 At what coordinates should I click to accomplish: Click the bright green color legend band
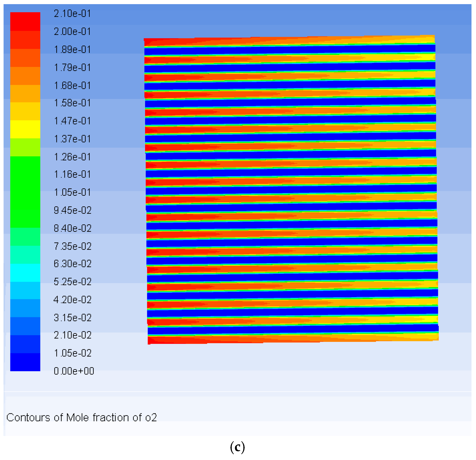[25, 192]
